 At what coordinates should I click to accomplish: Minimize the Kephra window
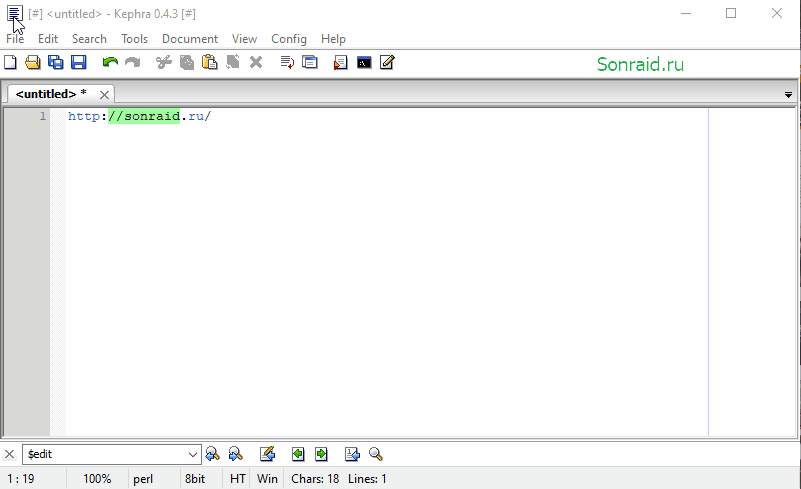tap(686, 13)
